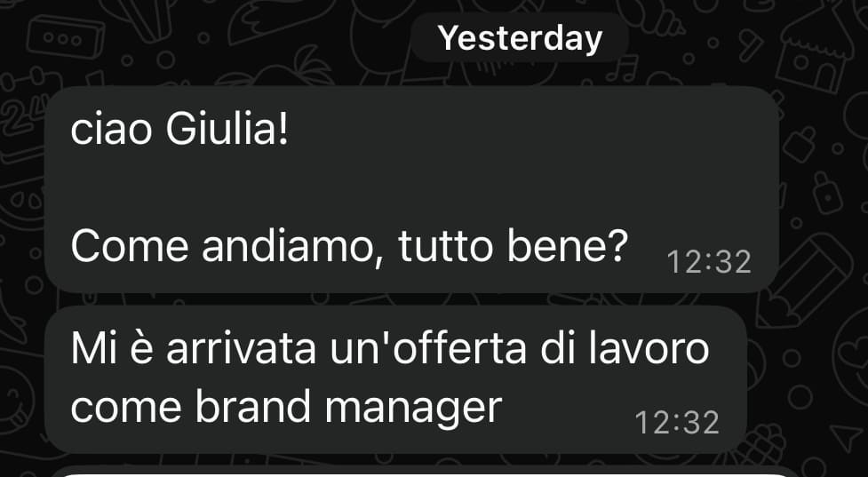
Task: Click the word 'Giulia!' in the greeting
Action: (227, 131)
